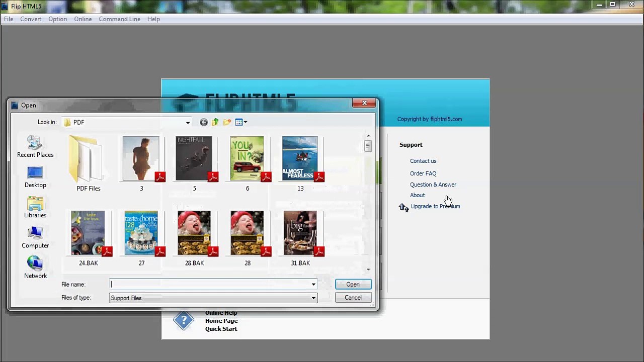Click the About link in Support panel
Viewport: 644px width, 362px height.
pyautogui.click(x=418, y=195)
